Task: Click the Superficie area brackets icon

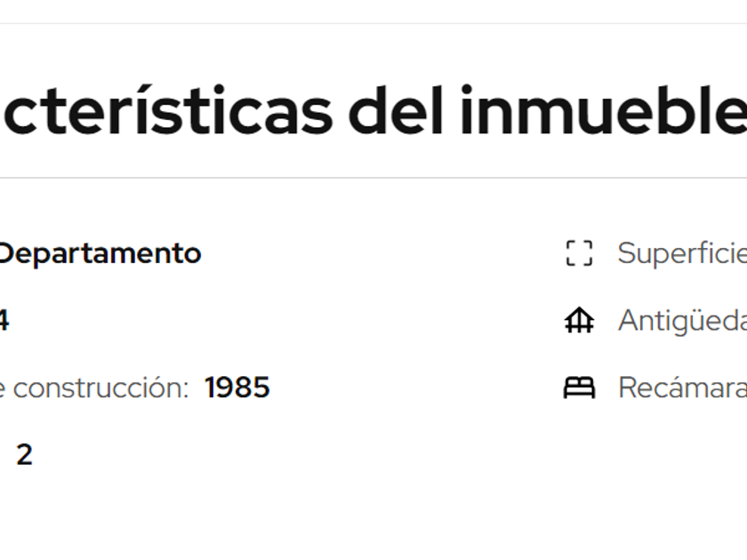Action: 579,253
